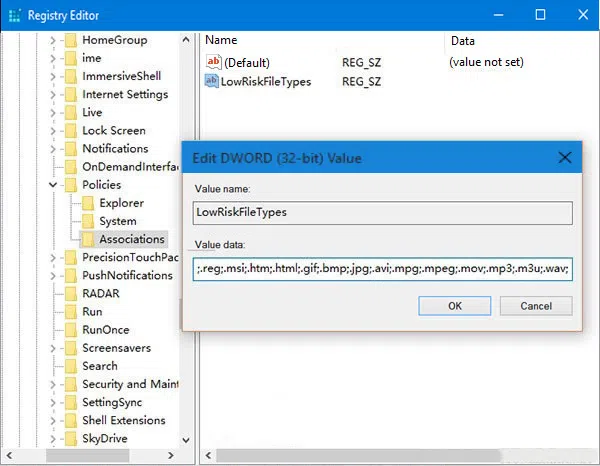Click the ImmersiveShell folder icon
The height and width of the screenshot is (466, 600).
pyautogui.click(x=71, y=76)
